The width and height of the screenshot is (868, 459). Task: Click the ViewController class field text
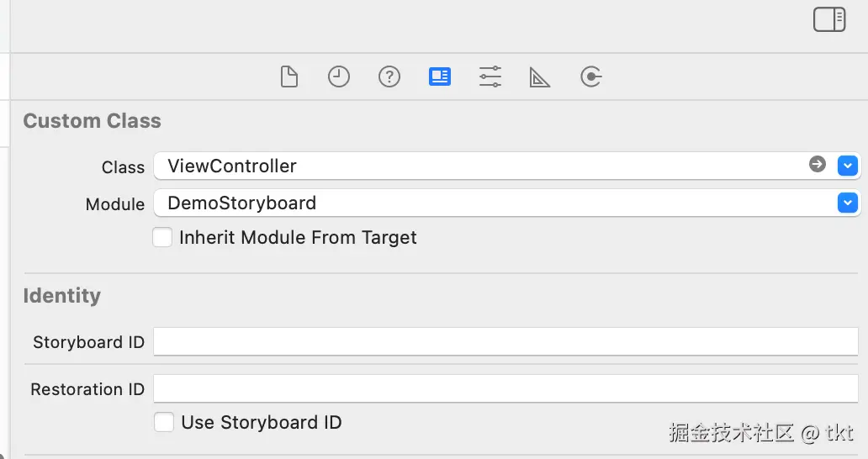coord(232,166)
